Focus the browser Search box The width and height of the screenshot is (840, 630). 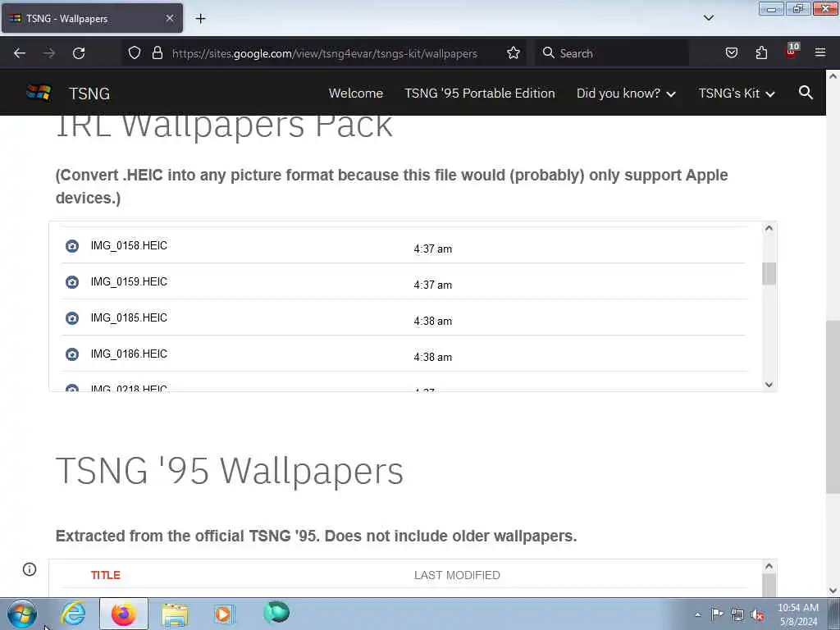point(612,53)
